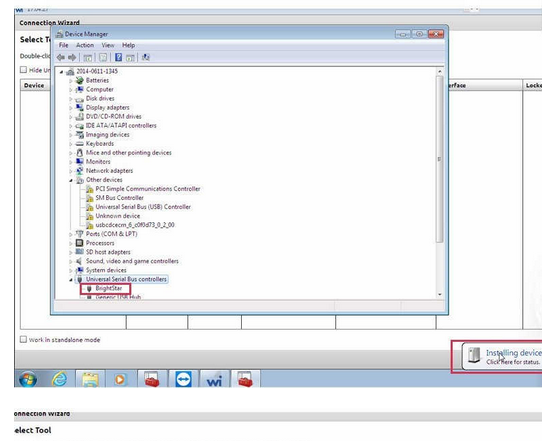Open Windows Explorer folder from taskbar
The height and width of the screenshot is (441, 542).
[90, 379]
